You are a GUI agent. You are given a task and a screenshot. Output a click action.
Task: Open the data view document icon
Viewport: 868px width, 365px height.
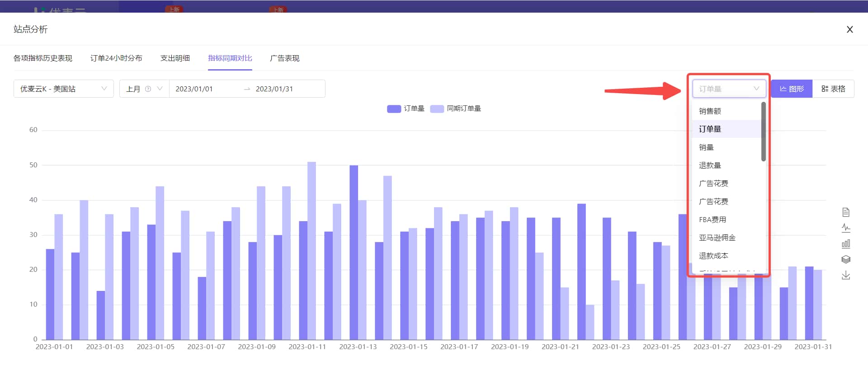point(846,212)
